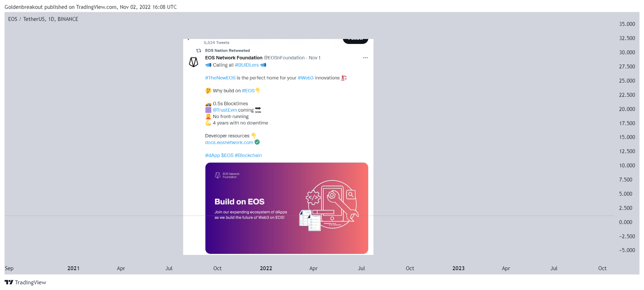Click the #Blockchain hashtag
This screenshot has width=644, height=290.
(x=248, y=155)
